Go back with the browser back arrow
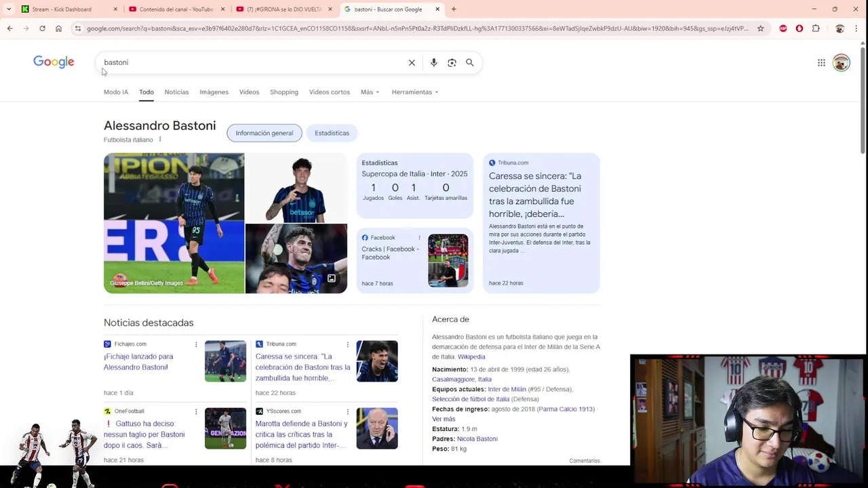Viewport: 868px width, 488px height. [x=9, y=28]
